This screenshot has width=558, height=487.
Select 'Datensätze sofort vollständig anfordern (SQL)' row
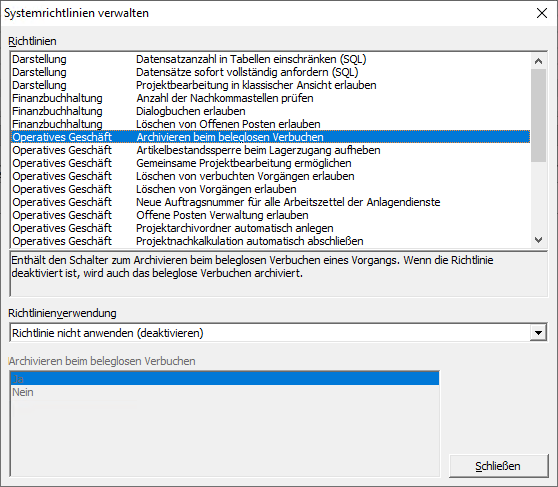tap(270, 72)
